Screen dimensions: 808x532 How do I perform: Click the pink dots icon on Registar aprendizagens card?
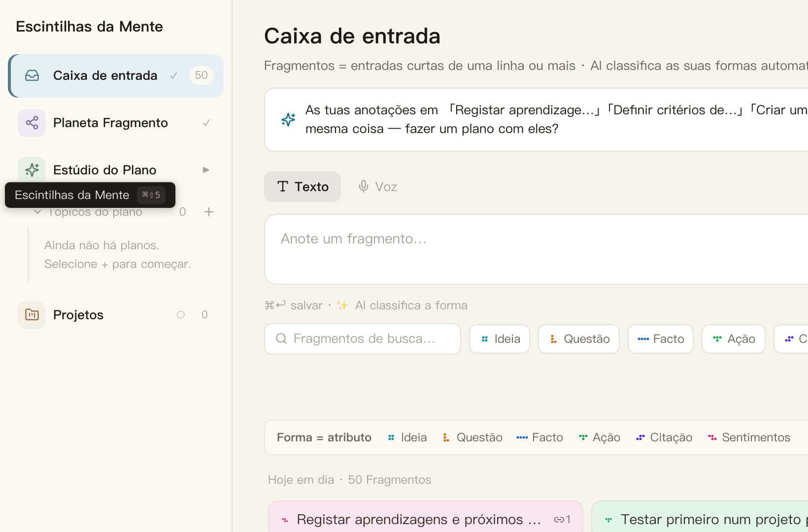[285, 520]
